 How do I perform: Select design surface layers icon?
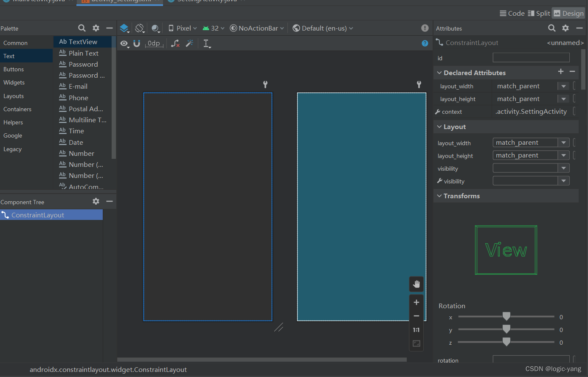click(x=124, y=28)
